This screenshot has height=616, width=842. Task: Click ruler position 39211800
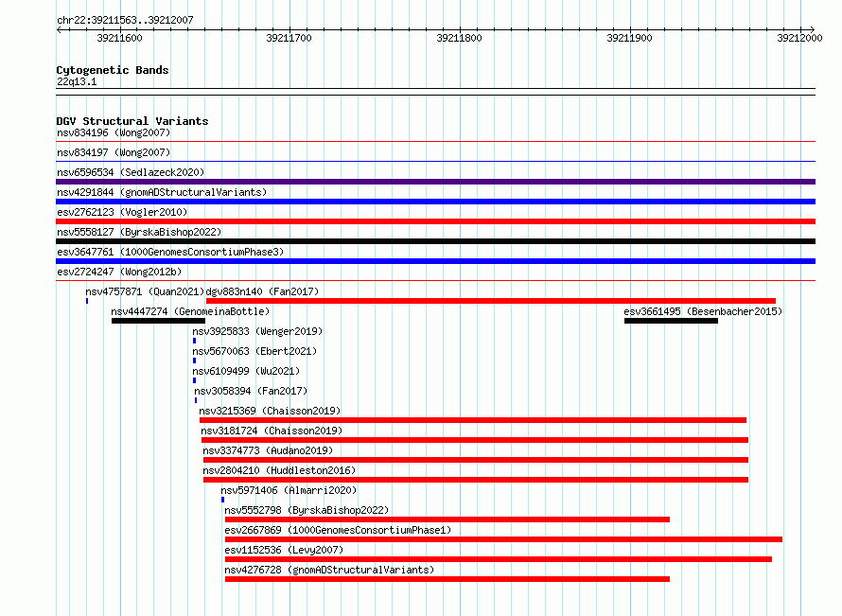[459, 38]
